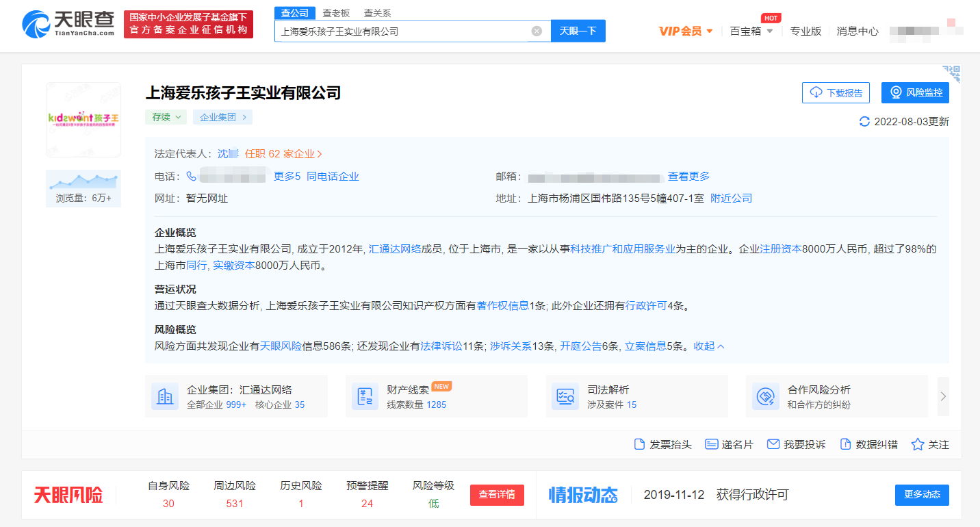Expand the 存续 status dropdown
The height and width of the screenshot is (527, 980).
point(166,117)
